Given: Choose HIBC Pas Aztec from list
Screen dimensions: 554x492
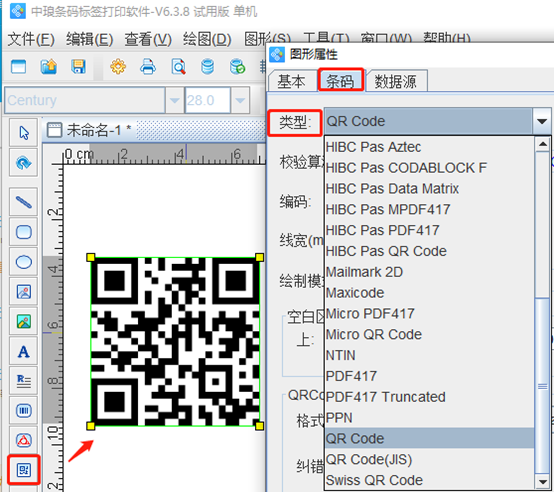Looking at the screenshot, I should (x=429, y=147).
